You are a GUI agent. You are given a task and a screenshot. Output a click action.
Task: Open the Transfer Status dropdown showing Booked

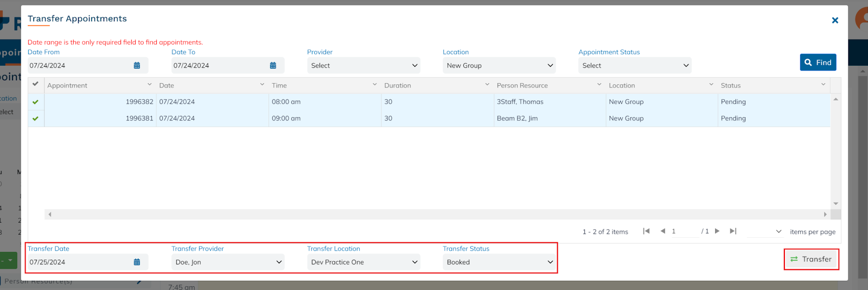[499, 262]
